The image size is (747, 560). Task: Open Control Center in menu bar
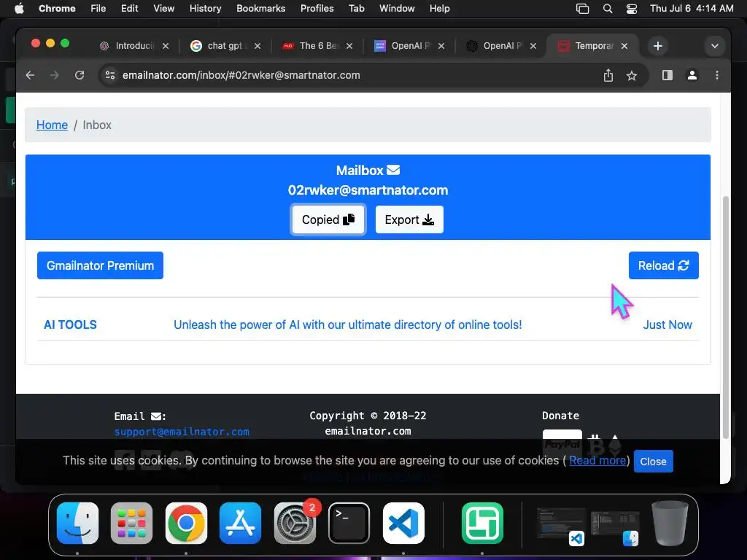[632, 9]
